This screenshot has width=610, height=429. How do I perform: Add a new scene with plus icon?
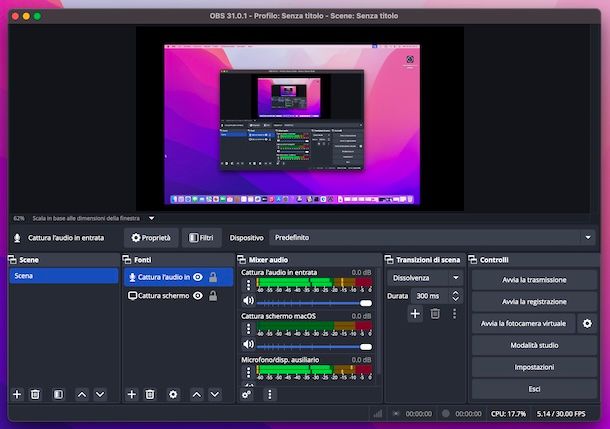[x=17, y=394]
